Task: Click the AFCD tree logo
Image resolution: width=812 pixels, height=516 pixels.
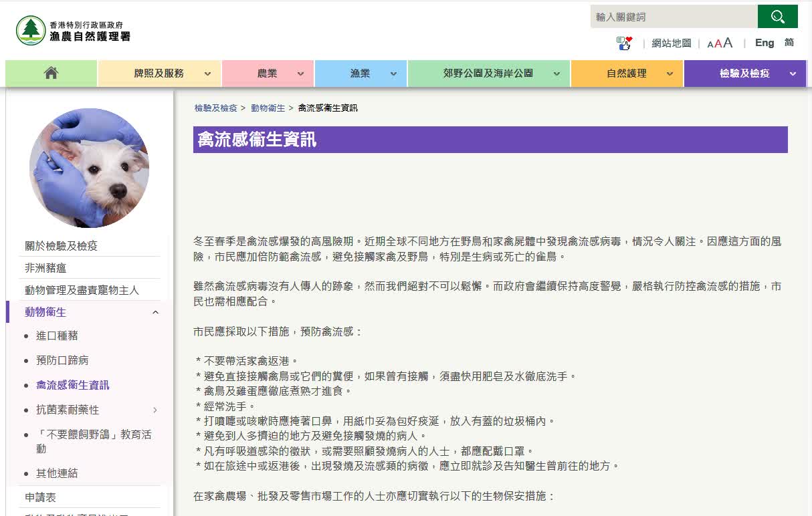Action: tap(31, 30)
